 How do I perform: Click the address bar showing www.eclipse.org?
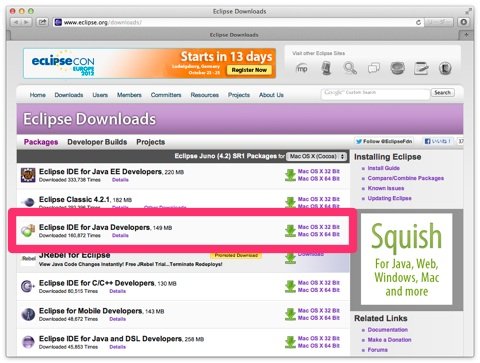pos(238,22)
